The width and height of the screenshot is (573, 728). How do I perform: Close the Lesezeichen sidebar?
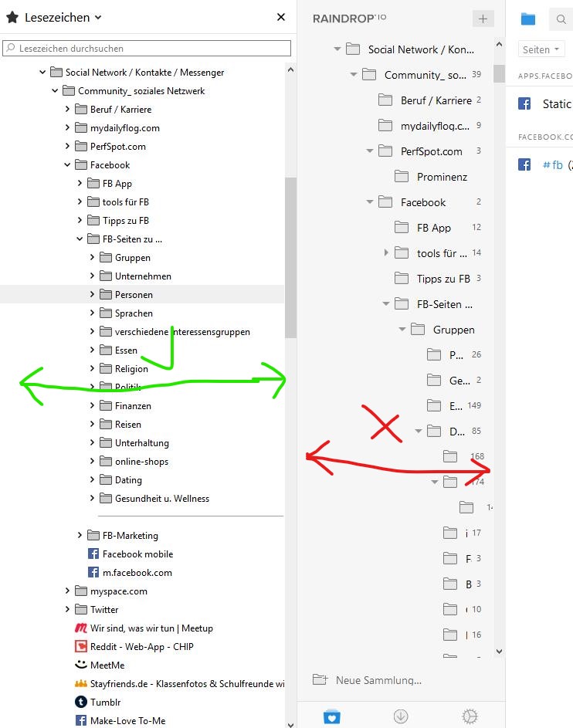[280, 17]
